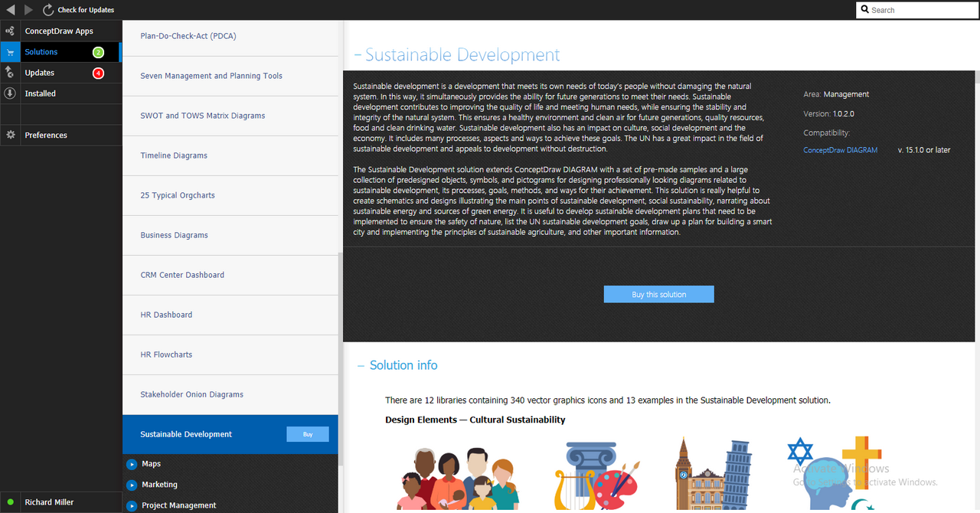
Task: Select Seven Management and Planning Tools
Action: [x=230, y=76]
